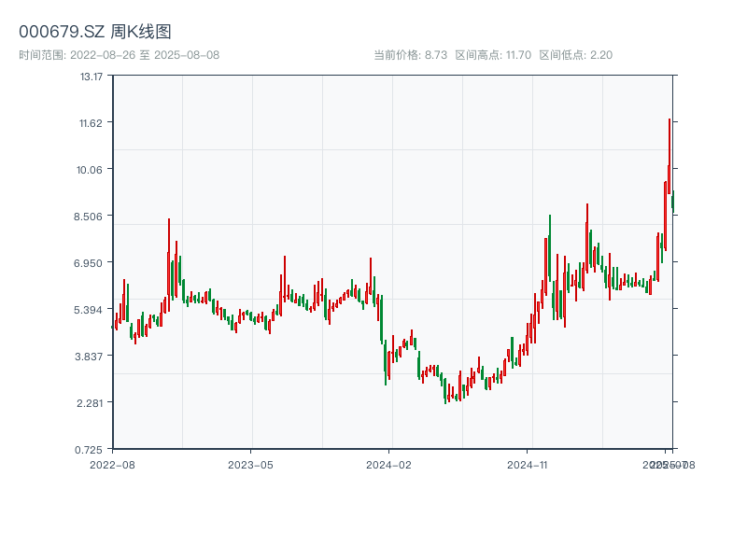Click the interval low label 区间低点: 2.20
Screen dimensions: 747x560
(x=576, y=55)
